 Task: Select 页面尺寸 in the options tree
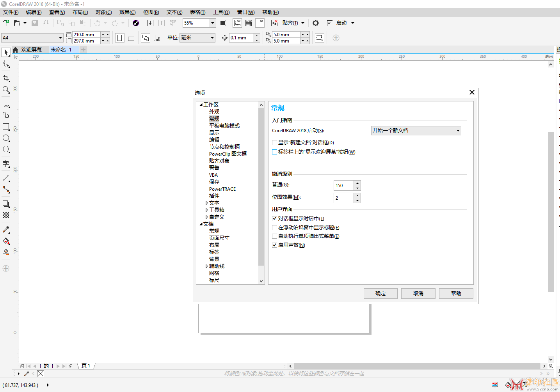(219, 238)
